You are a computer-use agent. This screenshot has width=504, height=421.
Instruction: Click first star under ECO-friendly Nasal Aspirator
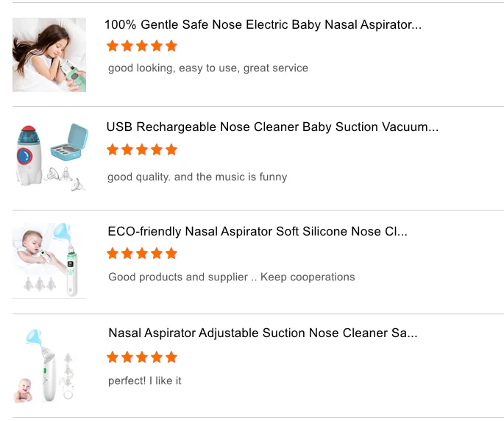113,254
